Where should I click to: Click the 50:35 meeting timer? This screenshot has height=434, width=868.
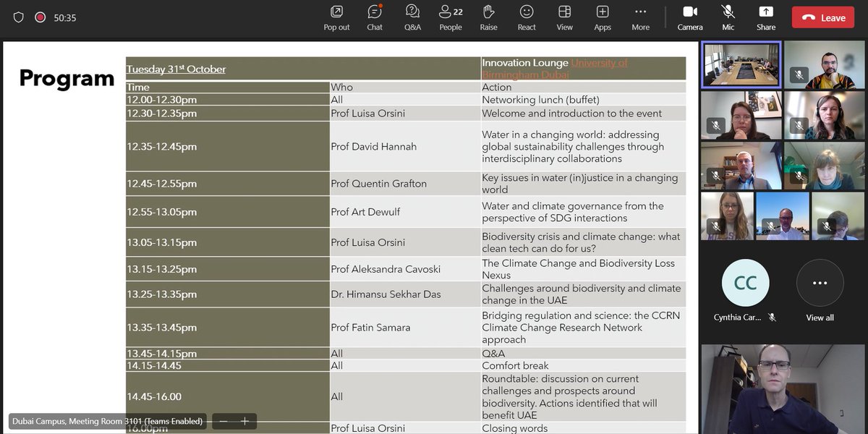(x=65, y=17)
